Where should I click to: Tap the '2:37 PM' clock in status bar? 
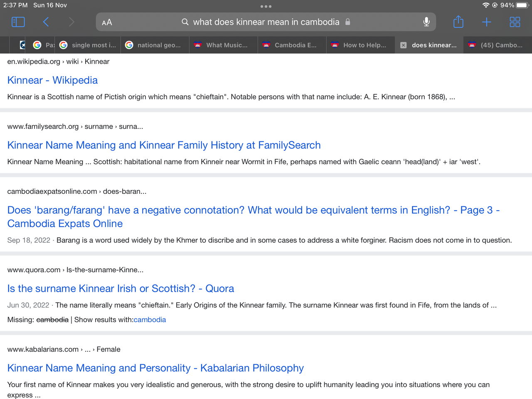(x=15, y=5)
